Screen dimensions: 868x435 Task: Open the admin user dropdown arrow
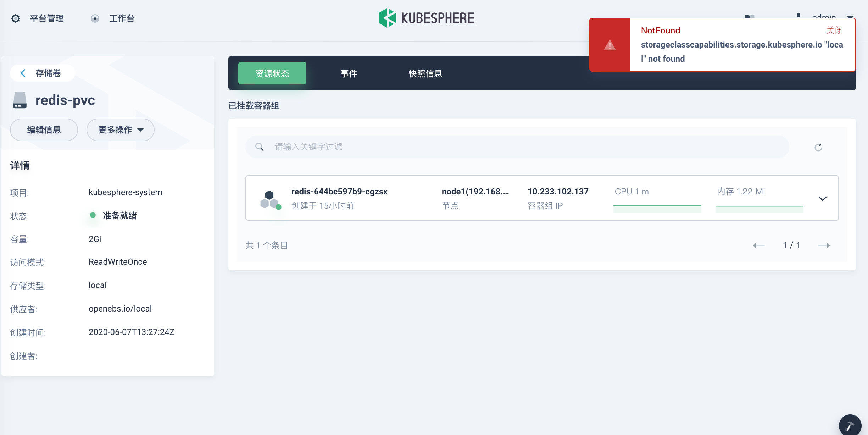pos(850,18)
